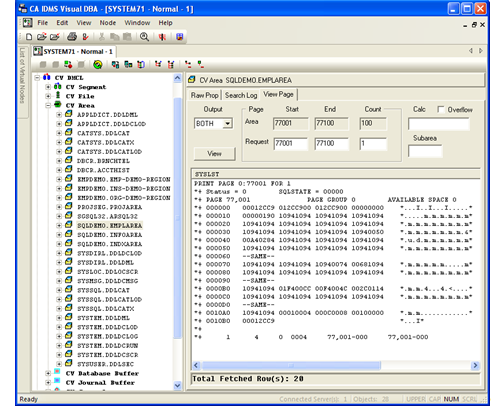The image size is (491, 415).
Task: Click the Request End field
Action: pyautogui.click(x=331, y=144)
